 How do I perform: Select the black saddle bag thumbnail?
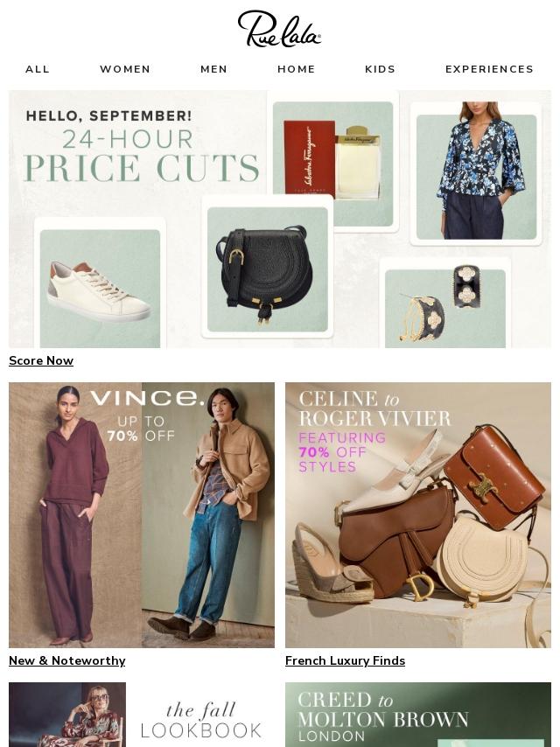[x=268, y=269]
